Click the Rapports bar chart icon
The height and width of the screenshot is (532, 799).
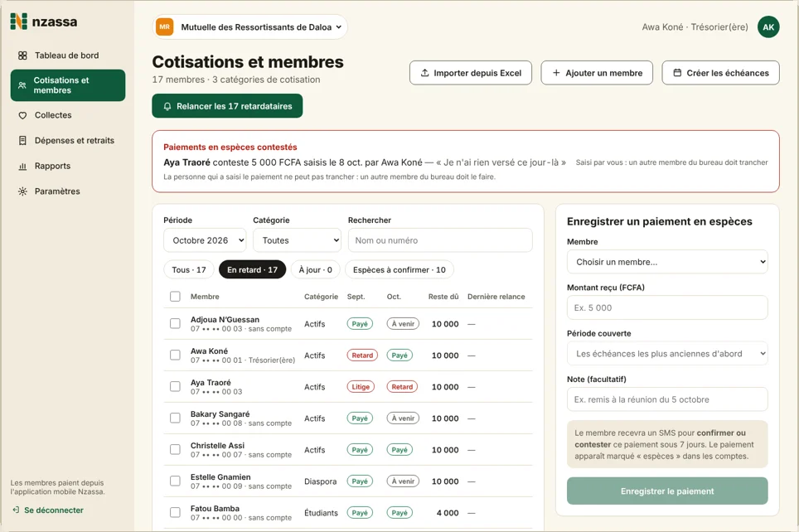(22, 166)
